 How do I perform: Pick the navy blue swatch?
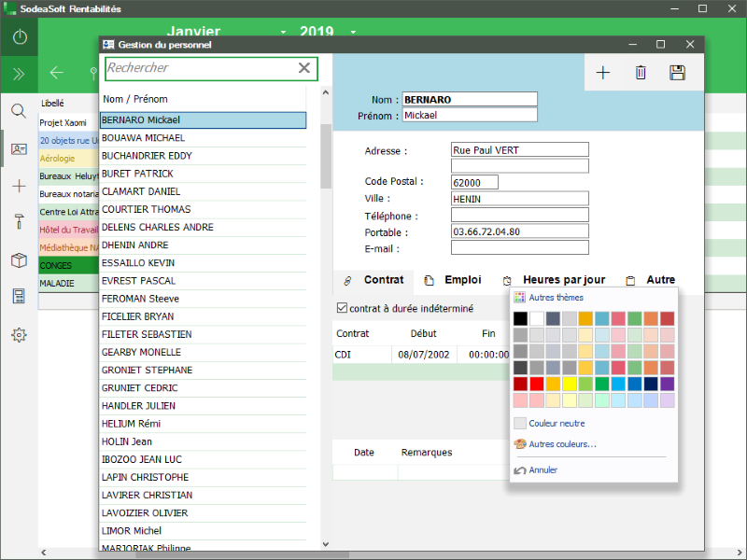[651, 384]
